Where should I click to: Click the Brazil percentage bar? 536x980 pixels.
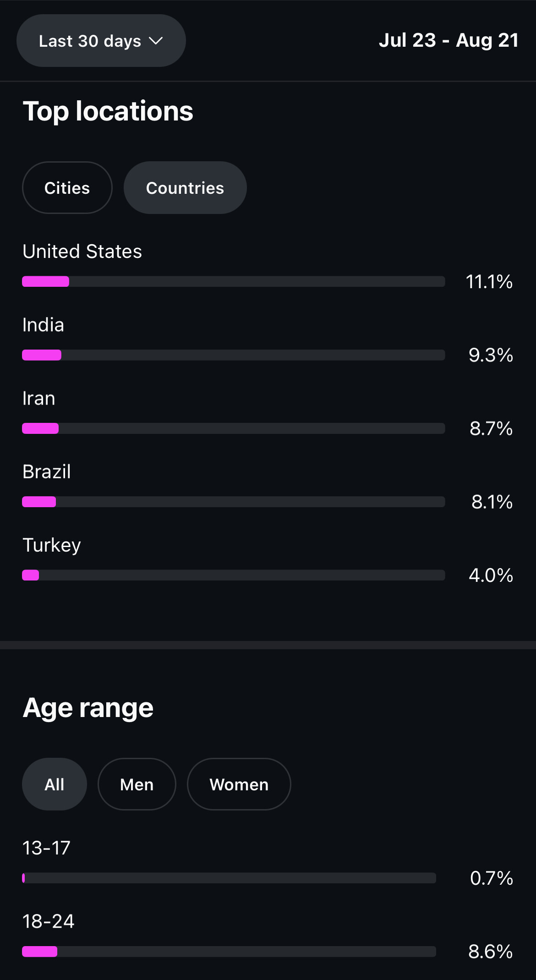tap(233, 502)
